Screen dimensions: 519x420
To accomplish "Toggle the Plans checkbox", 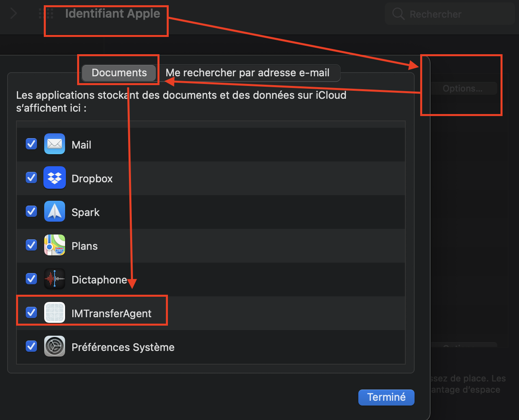I will 31,245.
